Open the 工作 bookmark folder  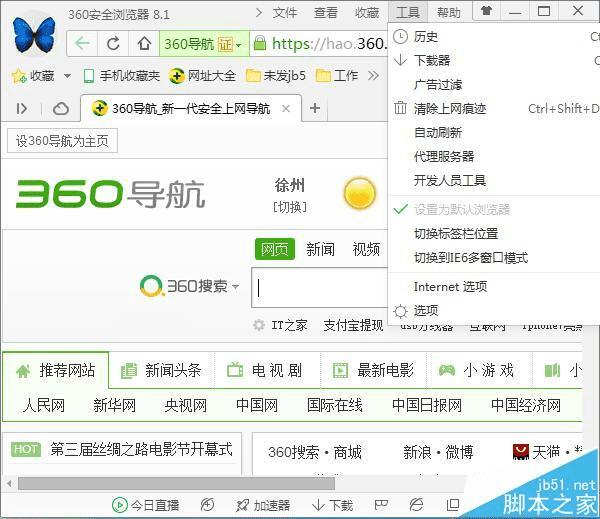pos(337,76)
